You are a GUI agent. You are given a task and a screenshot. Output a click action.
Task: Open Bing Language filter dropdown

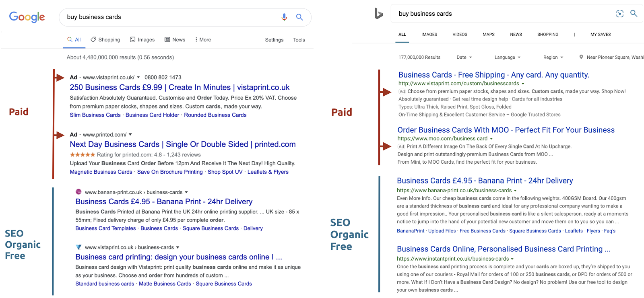pyautogui.click(x=508, y=57)
